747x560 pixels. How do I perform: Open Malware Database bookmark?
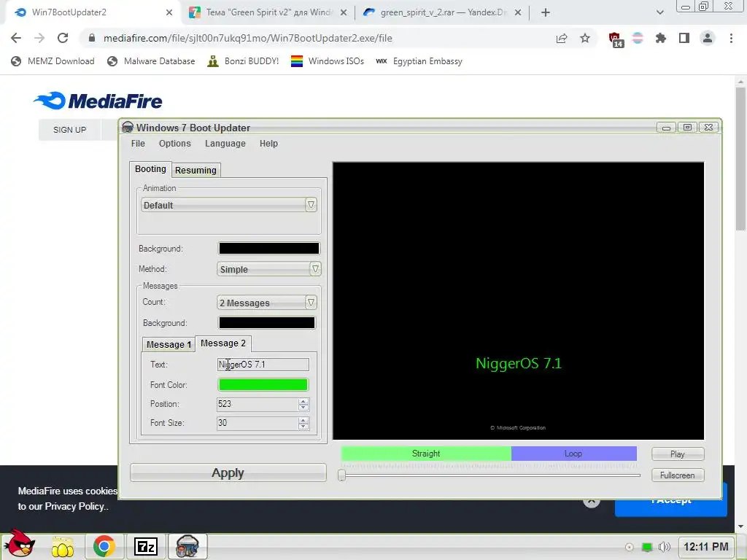[x=151, y=61]
